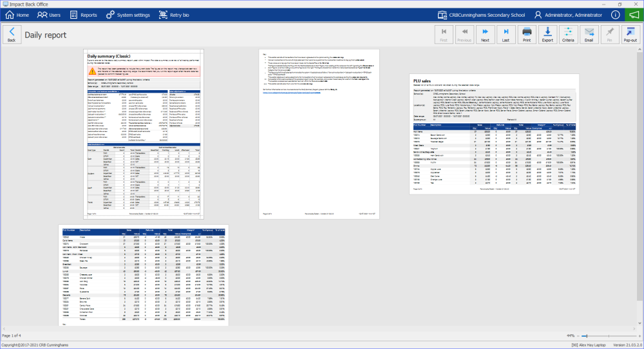Viewport: 644px width, 349px height.
Task: Click the zoom out minus button
Action: (x=578, y=336)
